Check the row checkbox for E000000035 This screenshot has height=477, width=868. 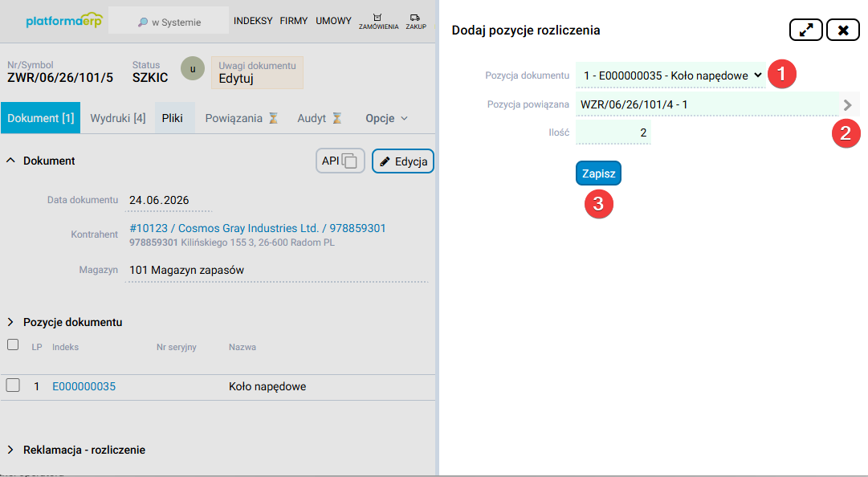[13, 385]
